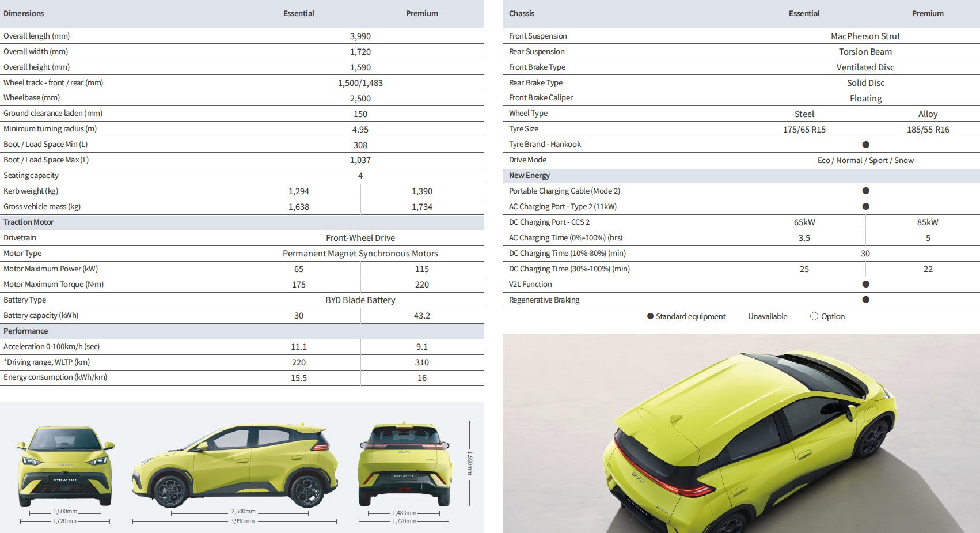Click the Regenerative Braking availability dot
The height and width of the screenshot is (533, 980).
[x=865, y=300]
